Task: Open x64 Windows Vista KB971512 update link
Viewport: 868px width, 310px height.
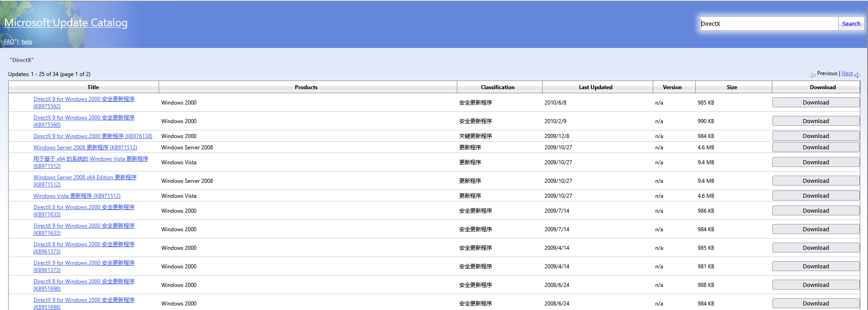Action: [x=91, y=162]
